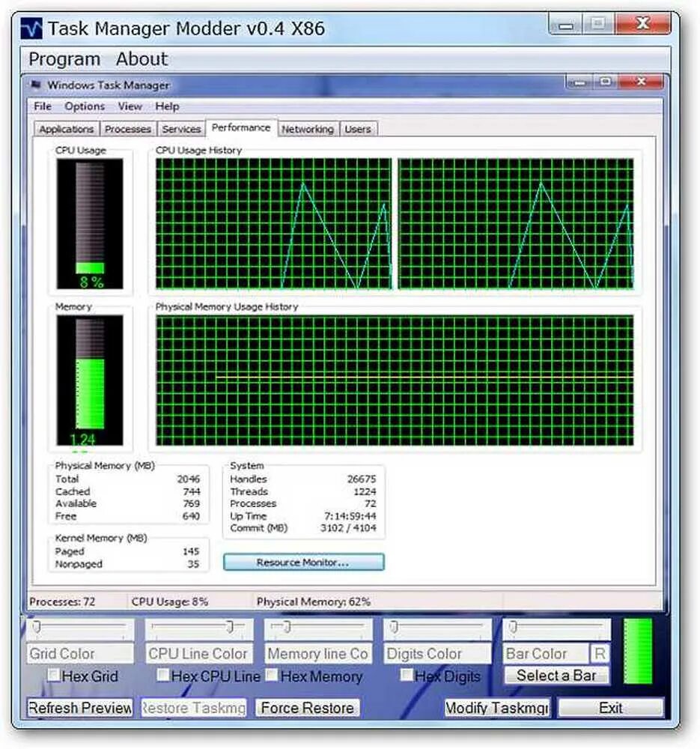Viewport: 700px width, 749px height.
Task: Close the inner Windows Task Manager window
Action: (642, 82)
